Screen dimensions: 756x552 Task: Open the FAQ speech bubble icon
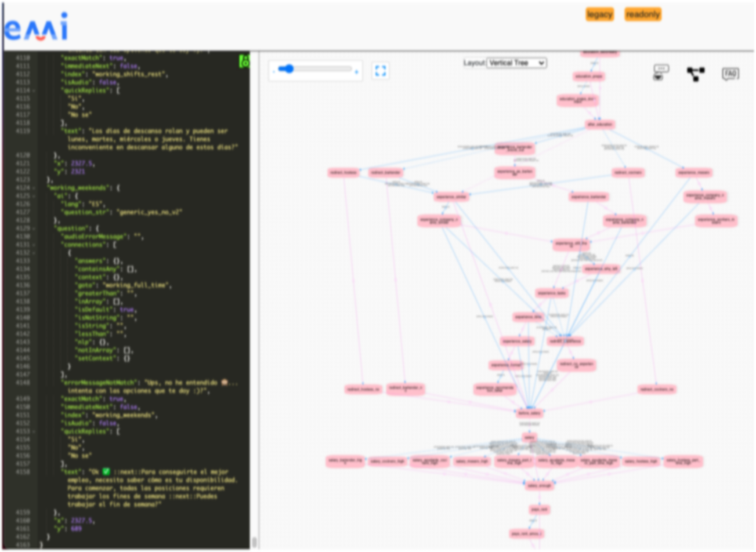731,74
